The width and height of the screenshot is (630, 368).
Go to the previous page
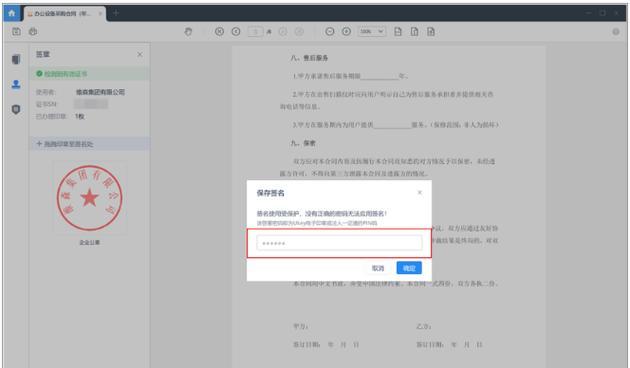(x=236, y=31)
